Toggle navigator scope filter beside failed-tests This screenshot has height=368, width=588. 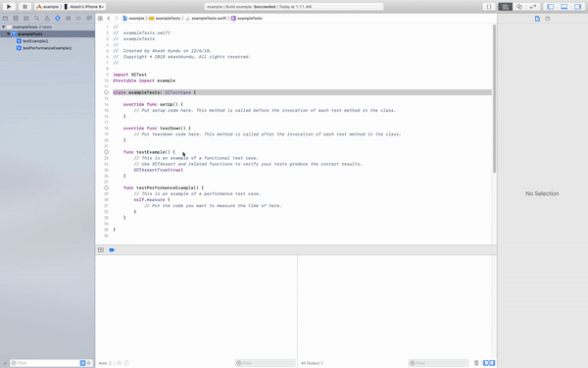(x=89, y=363)
